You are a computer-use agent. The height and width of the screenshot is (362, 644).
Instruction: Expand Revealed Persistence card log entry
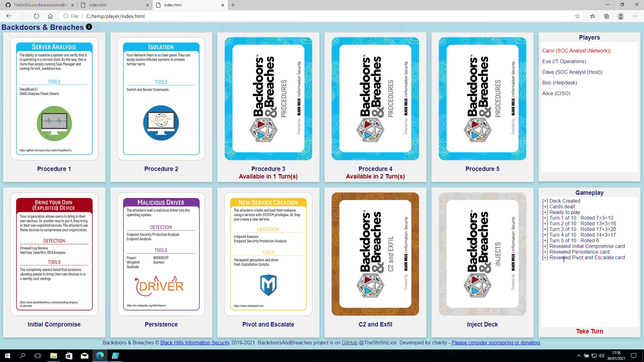pos(545,252)
